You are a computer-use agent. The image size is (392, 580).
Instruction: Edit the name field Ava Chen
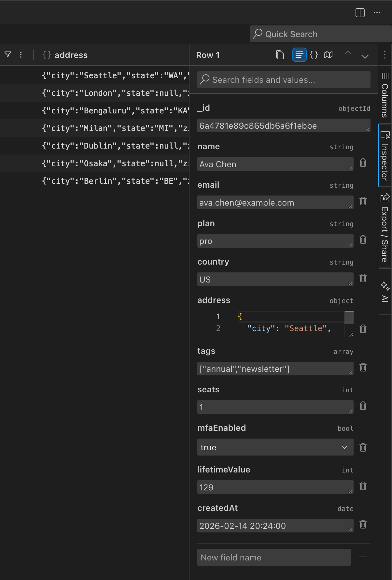pyautogui.click(x=275, y=164)
